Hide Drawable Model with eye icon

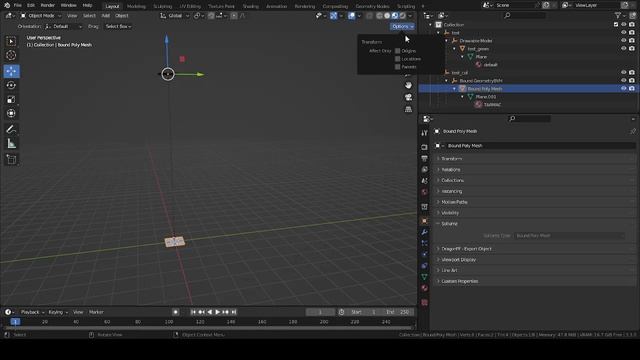tap(624, 40)
